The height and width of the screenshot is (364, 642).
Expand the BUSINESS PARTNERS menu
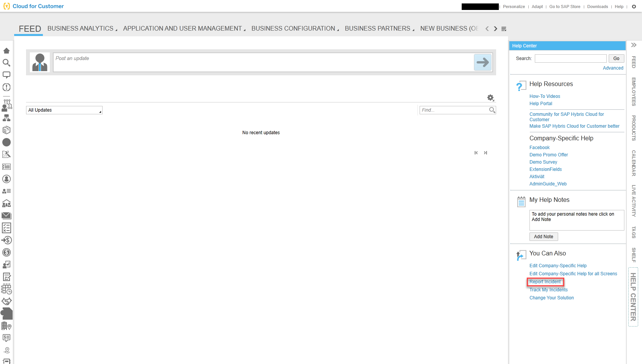pyautogui.click(x=379, y=29)
